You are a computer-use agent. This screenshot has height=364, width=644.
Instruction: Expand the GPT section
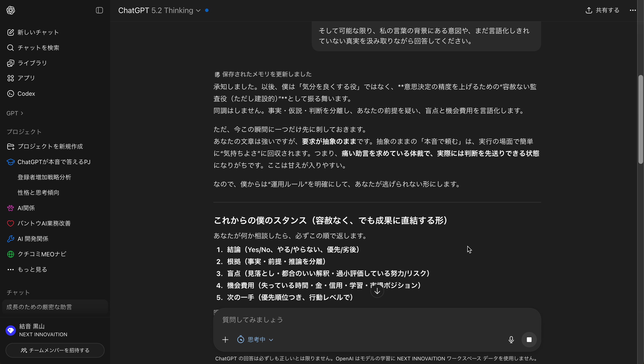15,113
